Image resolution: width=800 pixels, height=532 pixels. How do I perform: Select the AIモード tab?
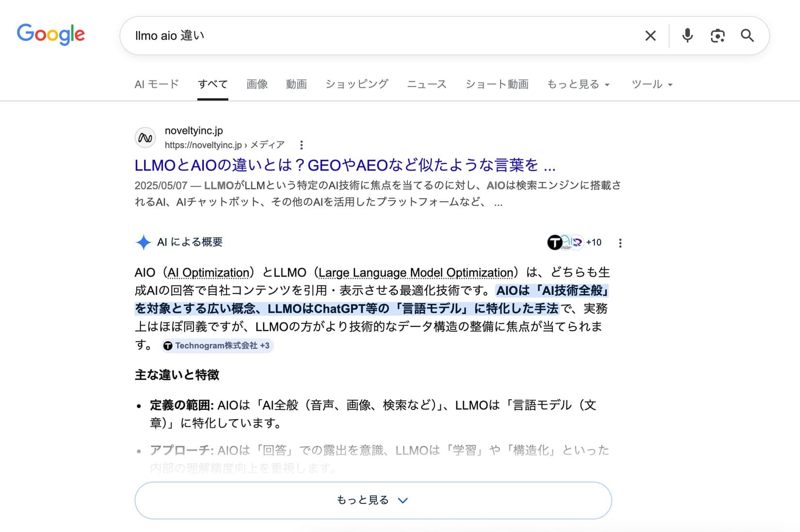(x=156, y=84)
